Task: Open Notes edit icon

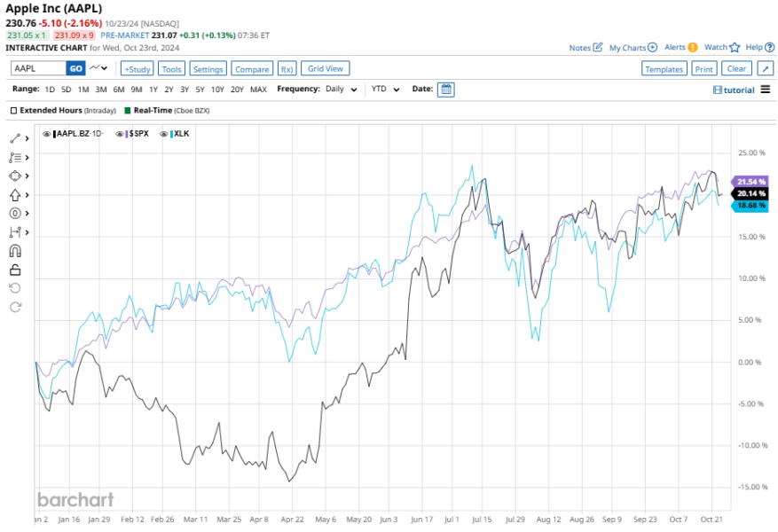Action: click(x=598, y=47)
